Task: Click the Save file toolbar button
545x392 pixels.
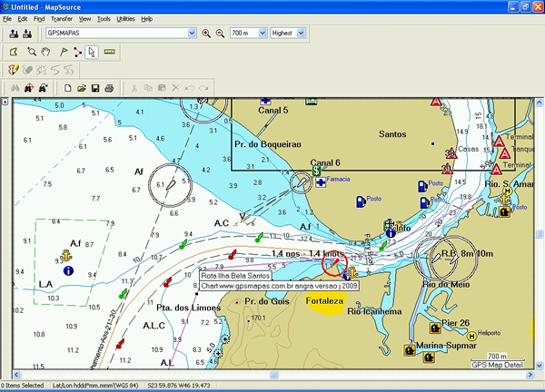Action: click(94, 88)
